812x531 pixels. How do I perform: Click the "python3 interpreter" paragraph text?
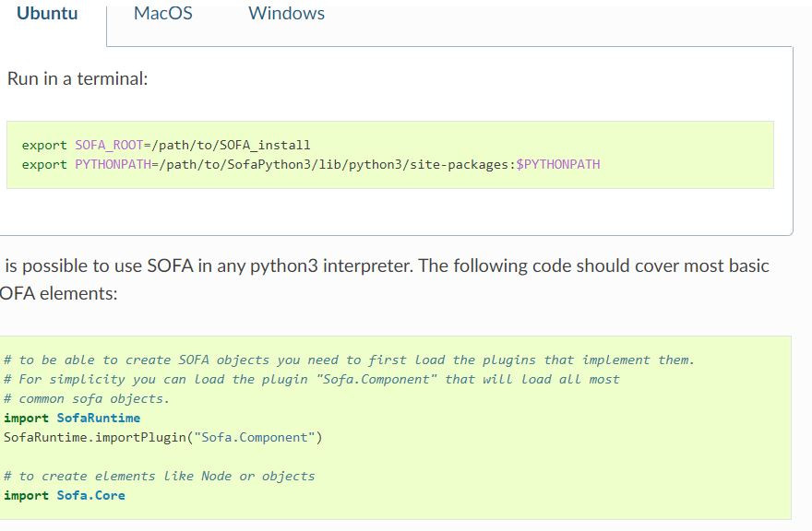pos(388,266)
